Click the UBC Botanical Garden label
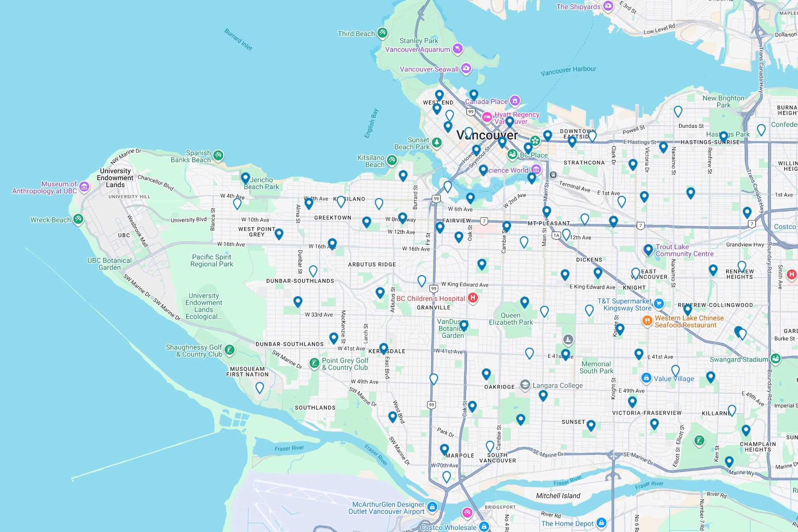This screenshot has width=798, height=532. (x=109, y=264)
